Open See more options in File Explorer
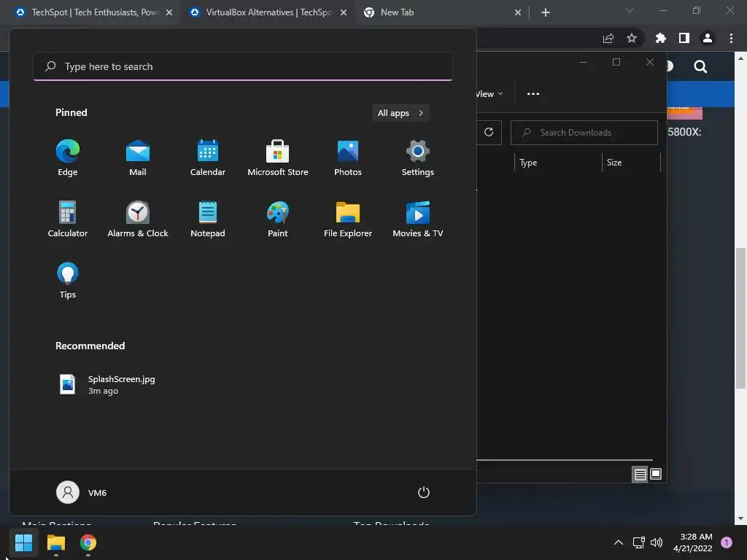The width and height of the screenshot is (747, 560). pyautogui.click(x=533, y=94)
